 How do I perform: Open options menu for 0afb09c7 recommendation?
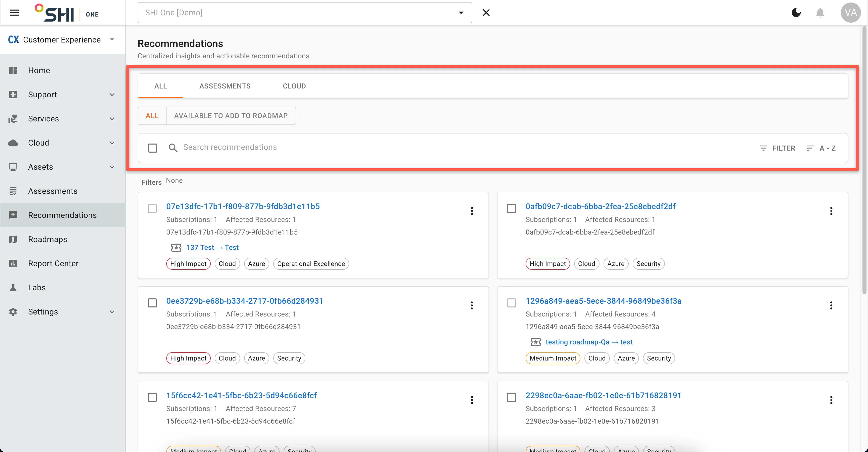click(x=831, y=211)
